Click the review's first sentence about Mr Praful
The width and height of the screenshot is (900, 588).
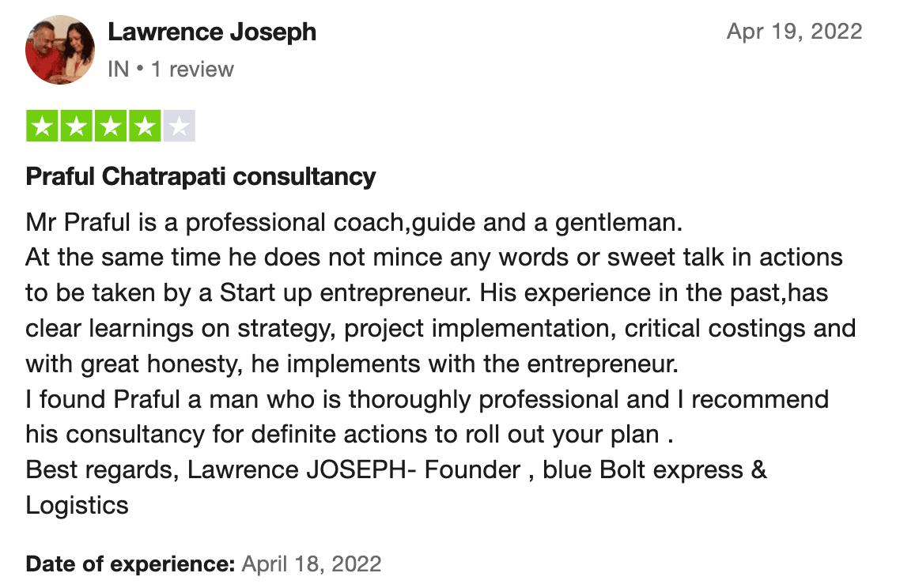click(354, 223)
